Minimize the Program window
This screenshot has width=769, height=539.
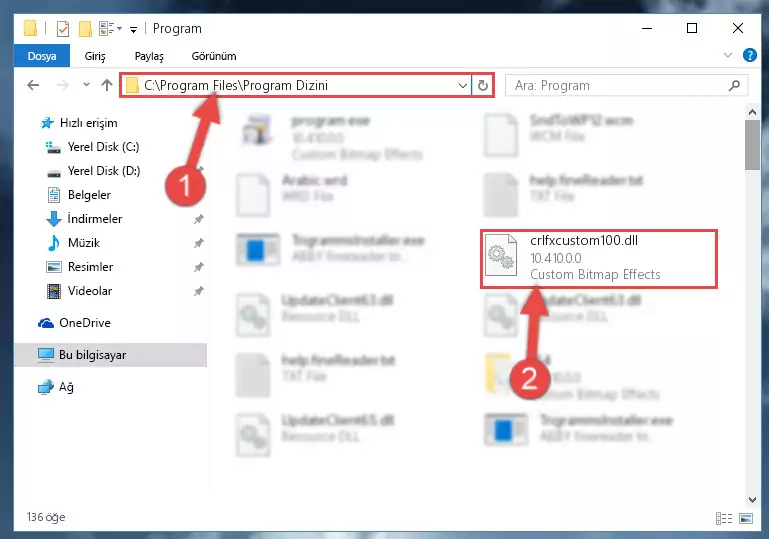click(647, 28)
